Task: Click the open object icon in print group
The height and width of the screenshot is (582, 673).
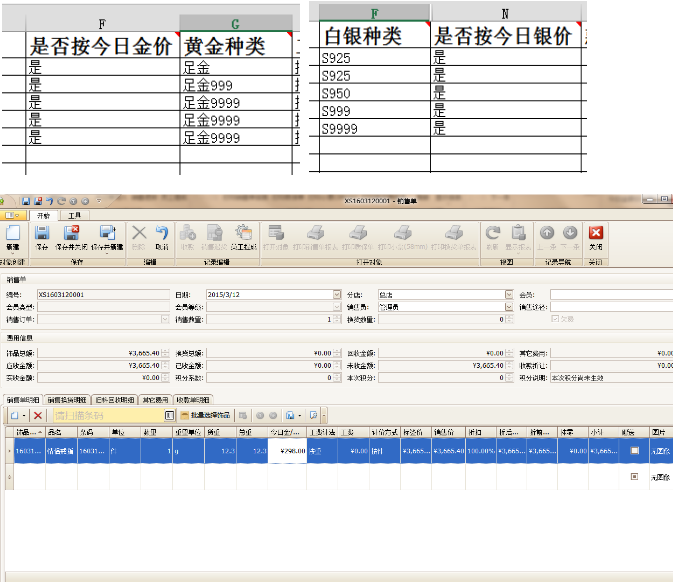Action: [x=276, y=233]
